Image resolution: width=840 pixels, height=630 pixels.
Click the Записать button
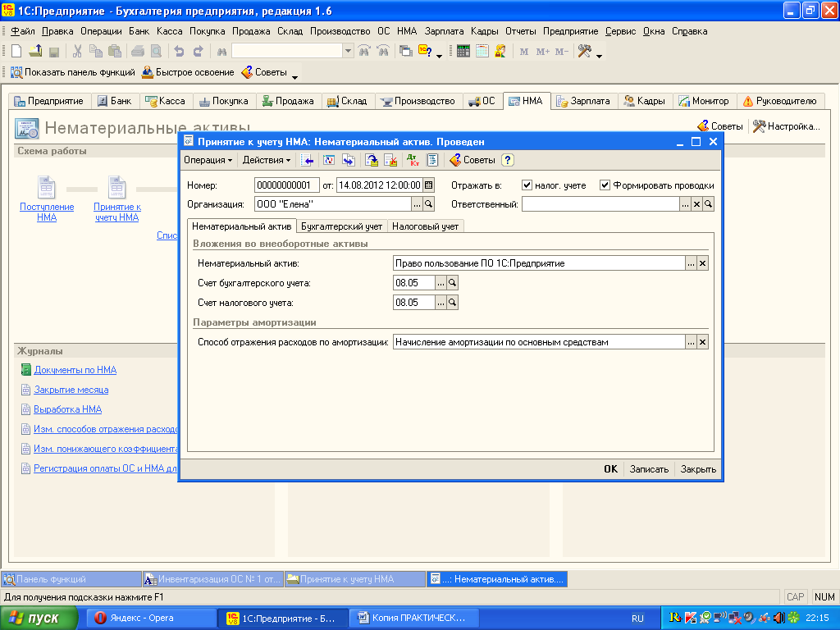[649, 468]
